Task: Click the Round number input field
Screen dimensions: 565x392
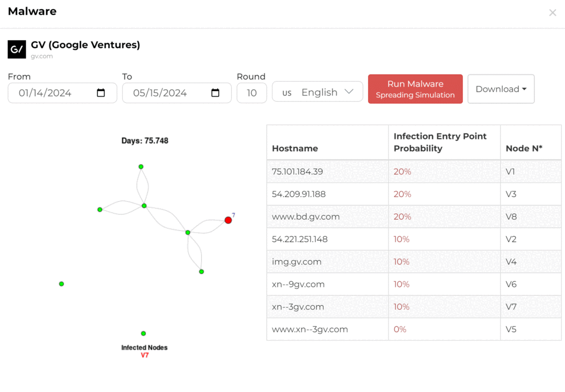Action: (252, 93)
